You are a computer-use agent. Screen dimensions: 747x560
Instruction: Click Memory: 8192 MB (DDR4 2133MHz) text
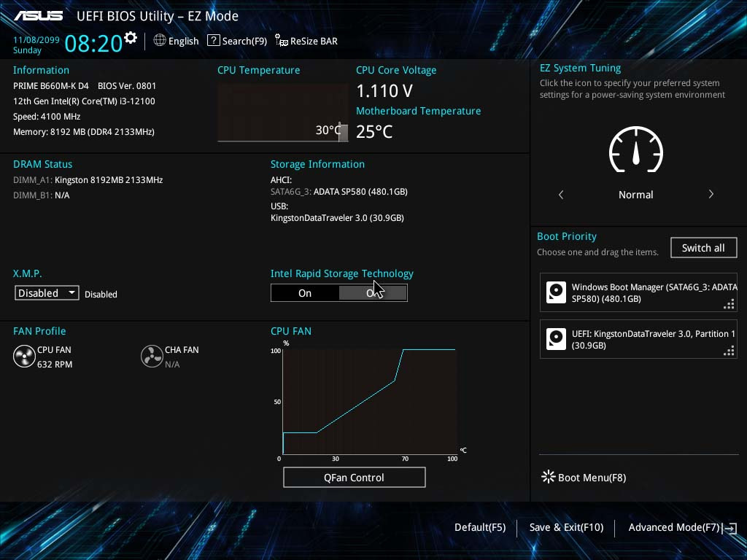point(84,131)
